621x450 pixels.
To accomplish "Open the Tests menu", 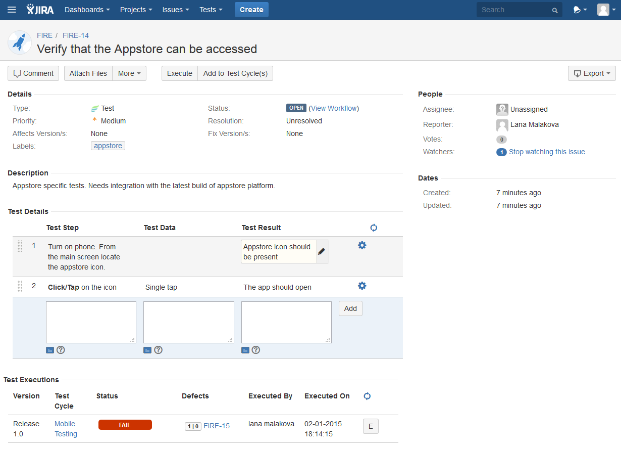I will click(x=211, y=10).
